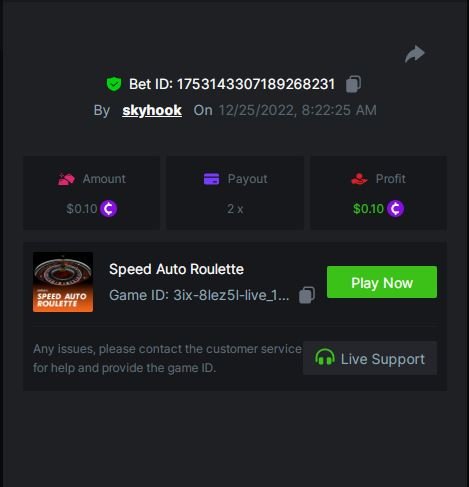Click the pink Amount icon
The width and height of the screenshot is (469, 487).
point(66,179)
